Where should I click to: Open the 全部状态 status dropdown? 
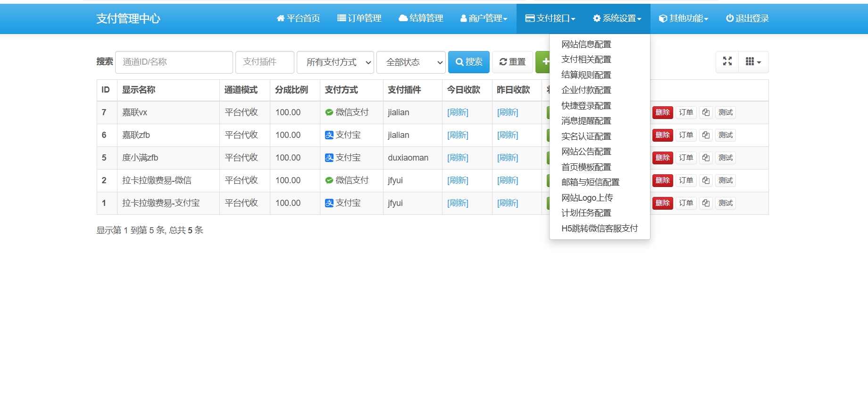(x=410, y=62)
